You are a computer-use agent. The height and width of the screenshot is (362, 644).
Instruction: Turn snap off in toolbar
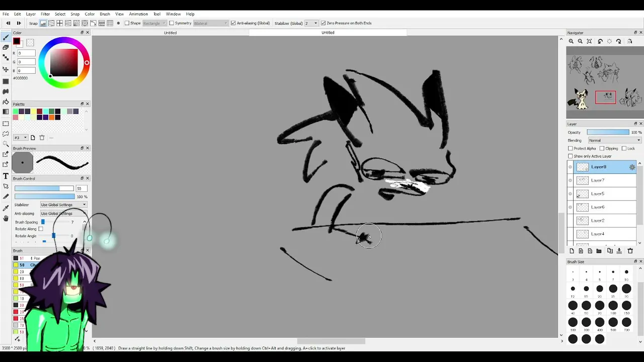pyautogui.click(x=43, y=23)
